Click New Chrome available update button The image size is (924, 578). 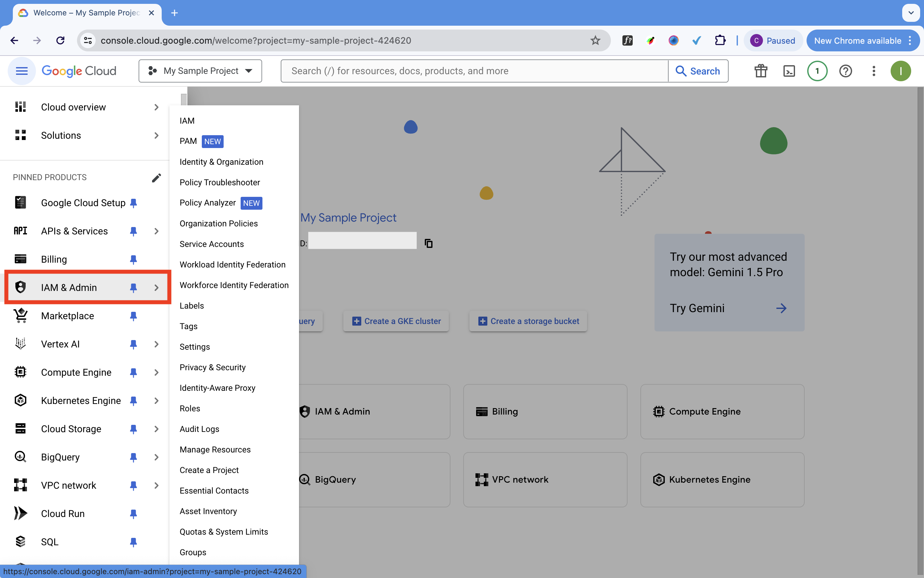pos(862,40)
